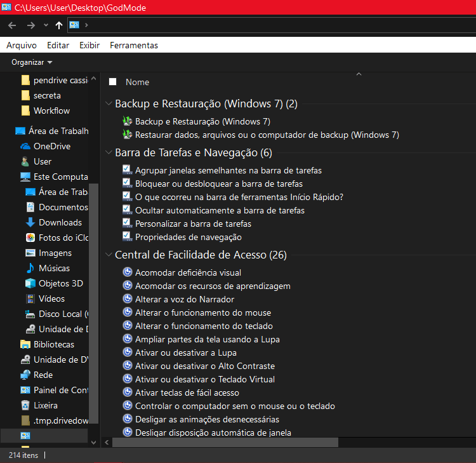Image resolution: width=476 pixels, height=463 pixels.
Task: Click the Músicas note icon
Action: [x=30, y=268]
